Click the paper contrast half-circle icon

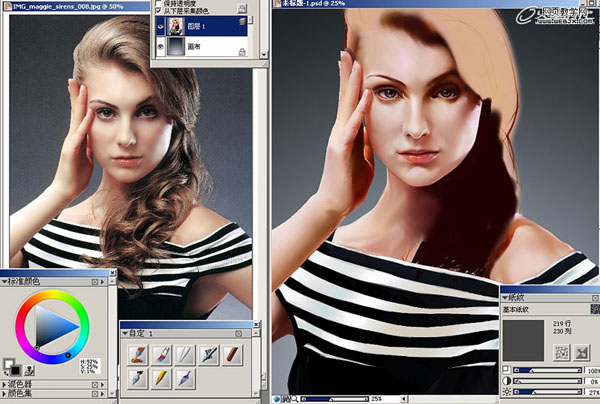tap(506, 381)
